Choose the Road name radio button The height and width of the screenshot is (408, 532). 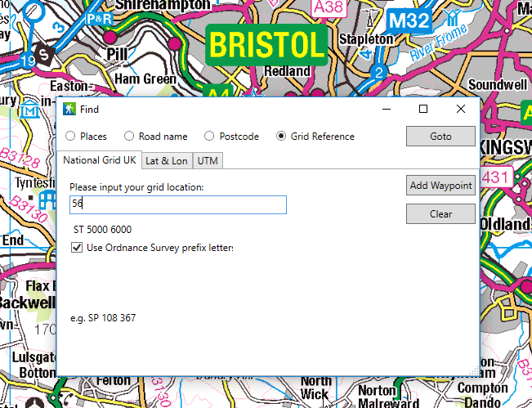129,137
